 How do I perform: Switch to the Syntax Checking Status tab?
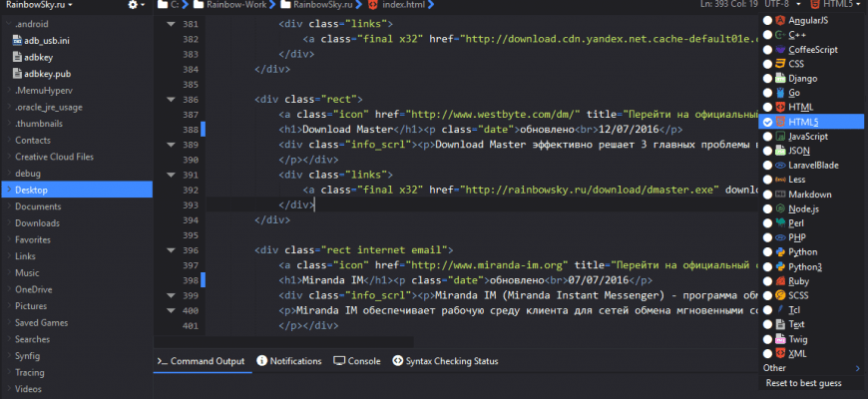[x=445, y=361]
